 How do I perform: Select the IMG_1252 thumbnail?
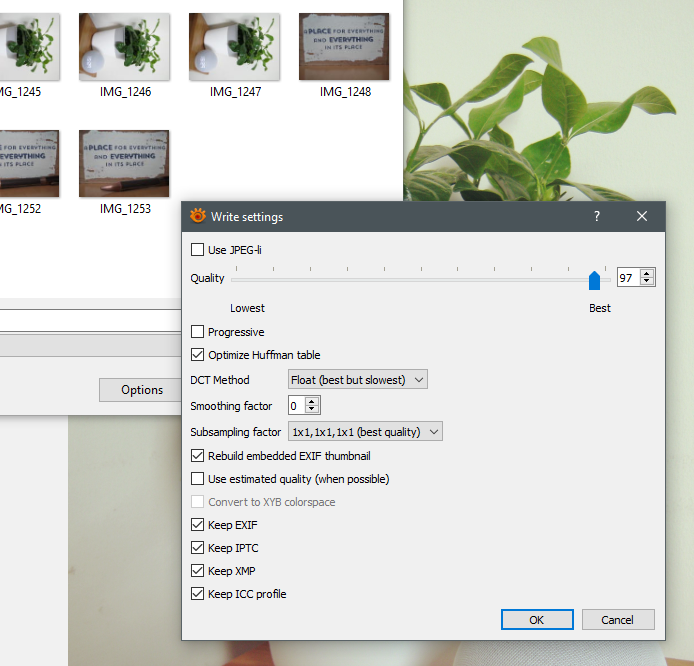click(29, 163)
